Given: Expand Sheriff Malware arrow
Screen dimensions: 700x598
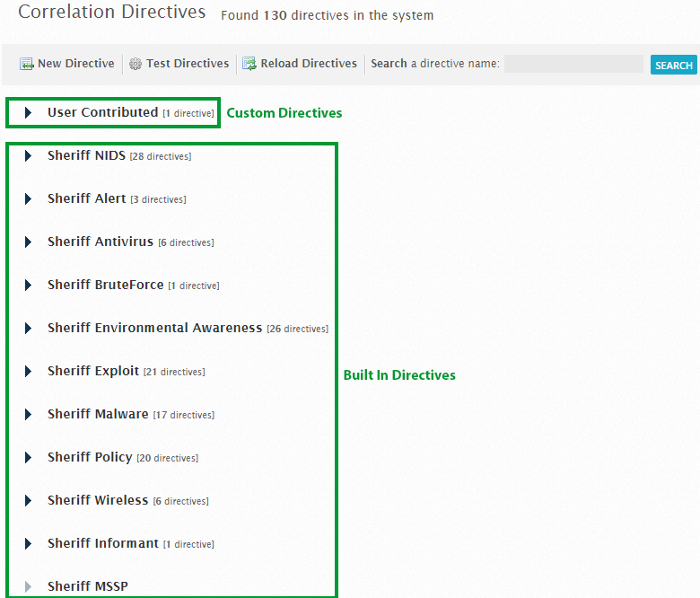Looking at the screenshot, I should click(x=28, y=415).
